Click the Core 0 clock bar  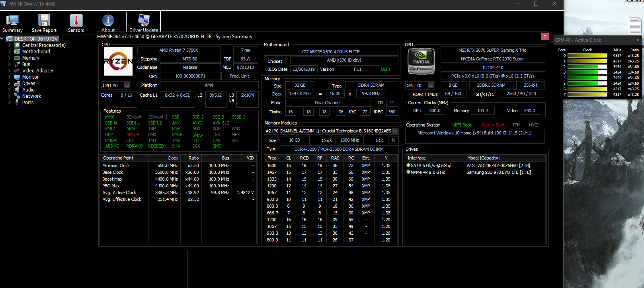click(587, 56)
